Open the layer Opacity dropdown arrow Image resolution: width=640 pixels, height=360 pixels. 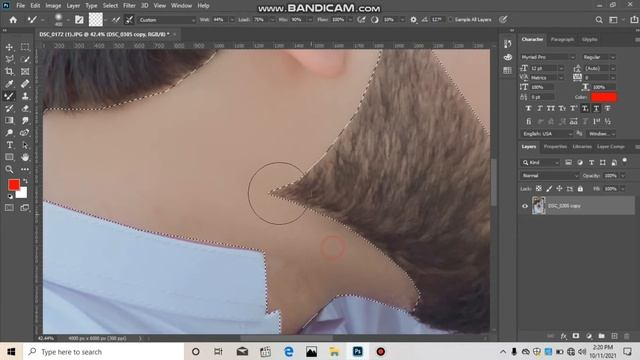coord(622,176)
